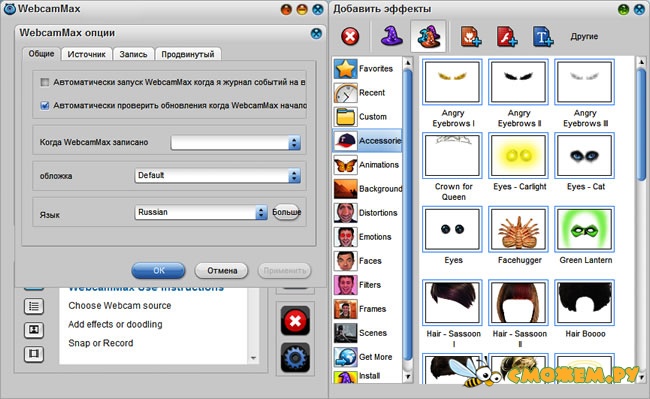Select the Hair - Sassoon I thumbnail
Screen dimensions: 650x399
point(452,302)
